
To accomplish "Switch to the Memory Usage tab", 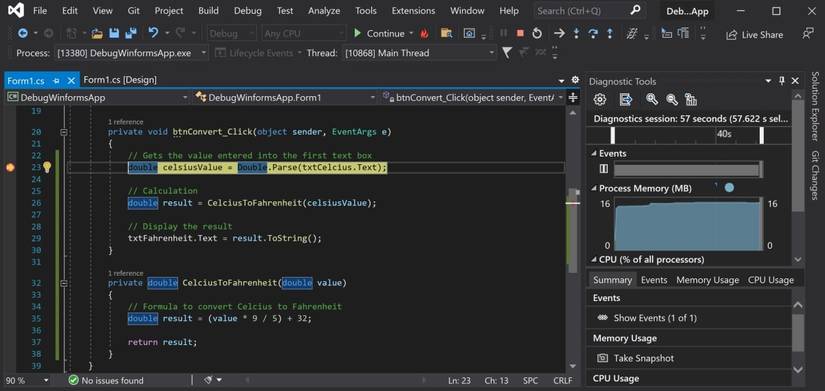I will tap(708, 280).
